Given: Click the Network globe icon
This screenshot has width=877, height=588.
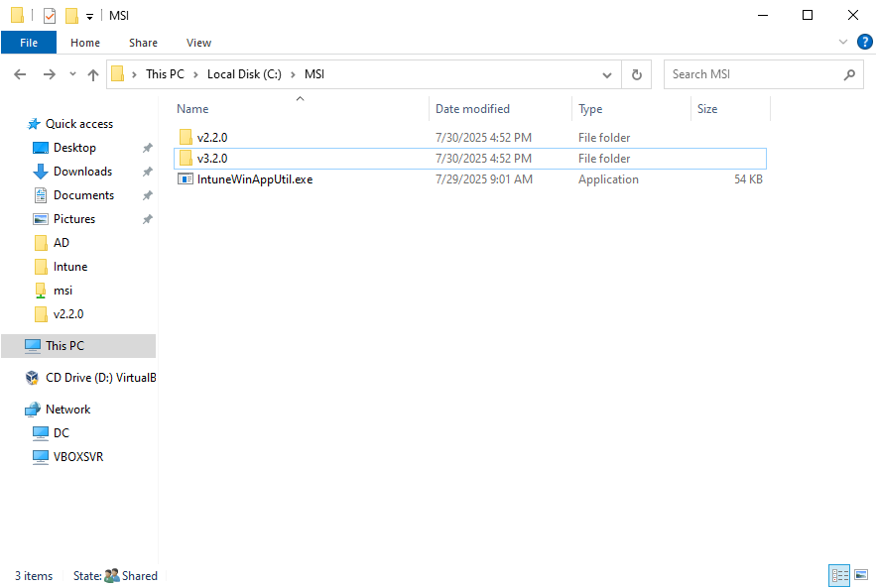Looking at the screenshot, I should tap(33, 410).
